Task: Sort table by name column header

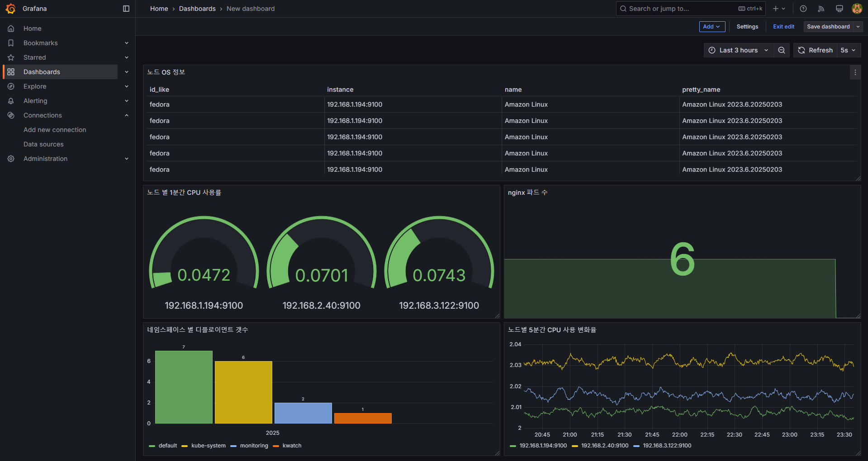Action: (x=513, y=89)
